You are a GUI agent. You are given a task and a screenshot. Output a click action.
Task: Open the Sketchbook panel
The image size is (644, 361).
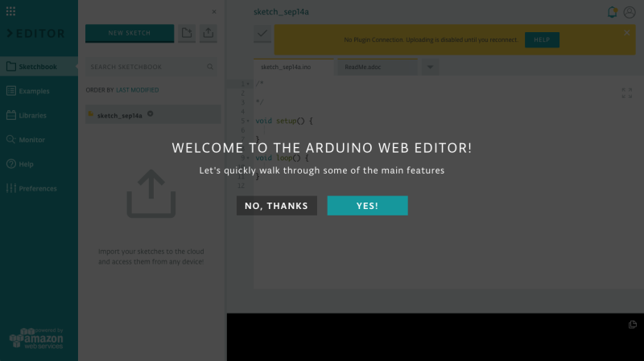pyautogui.click(x=39, y=67)
